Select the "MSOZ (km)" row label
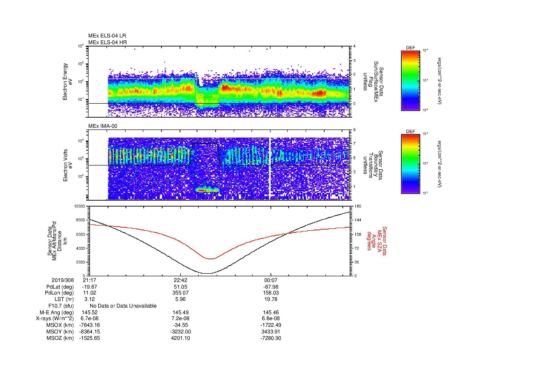 (60, 338)
